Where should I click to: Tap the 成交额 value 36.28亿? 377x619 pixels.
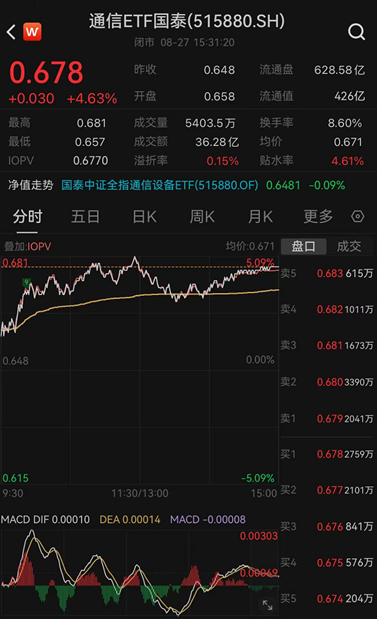[217, 142]
